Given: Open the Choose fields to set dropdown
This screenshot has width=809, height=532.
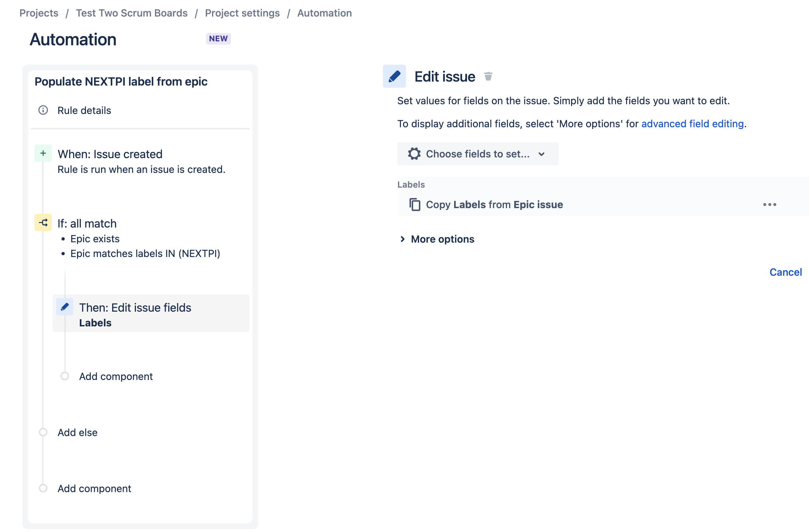Looking at the screenshot, I should pyautogui.click(x=477, y=154).
